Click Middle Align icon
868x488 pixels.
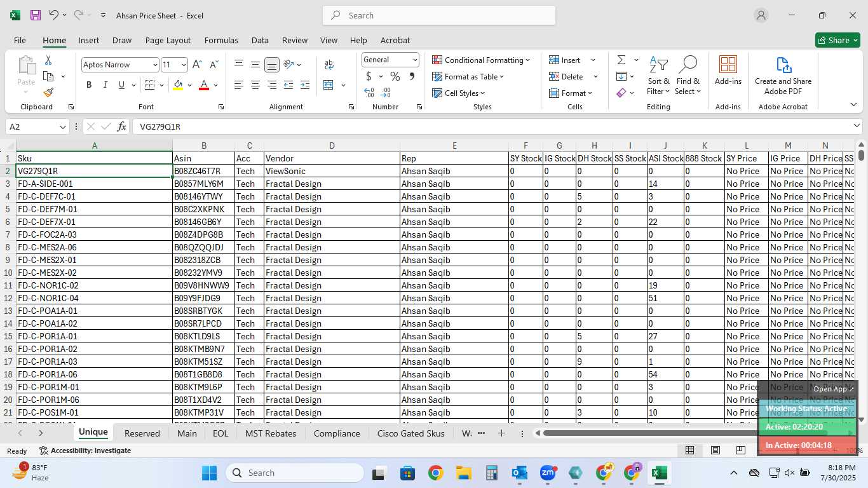tap(255, 65)
